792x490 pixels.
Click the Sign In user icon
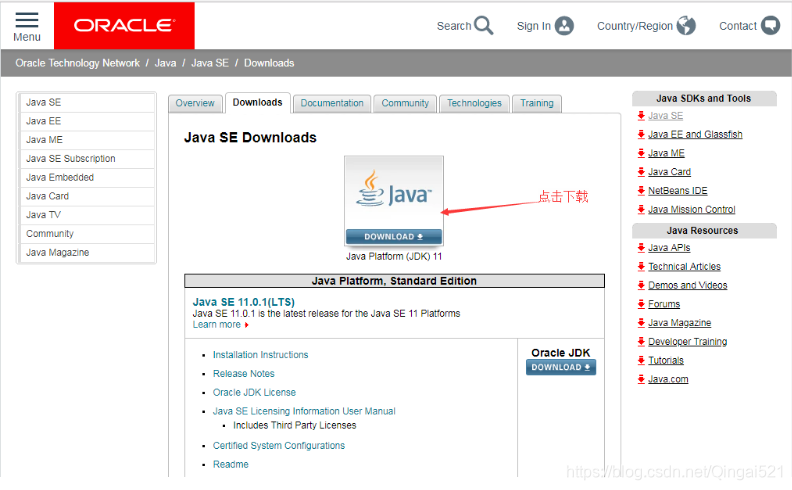564,25
